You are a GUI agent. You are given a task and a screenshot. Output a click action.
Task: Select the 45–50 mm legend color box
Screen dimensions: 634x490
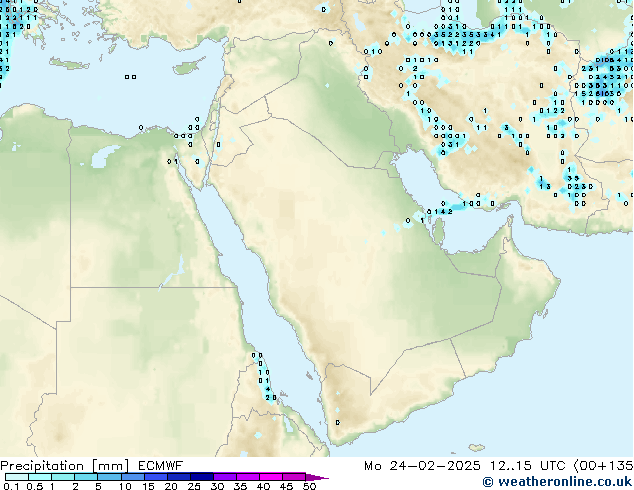294,477
